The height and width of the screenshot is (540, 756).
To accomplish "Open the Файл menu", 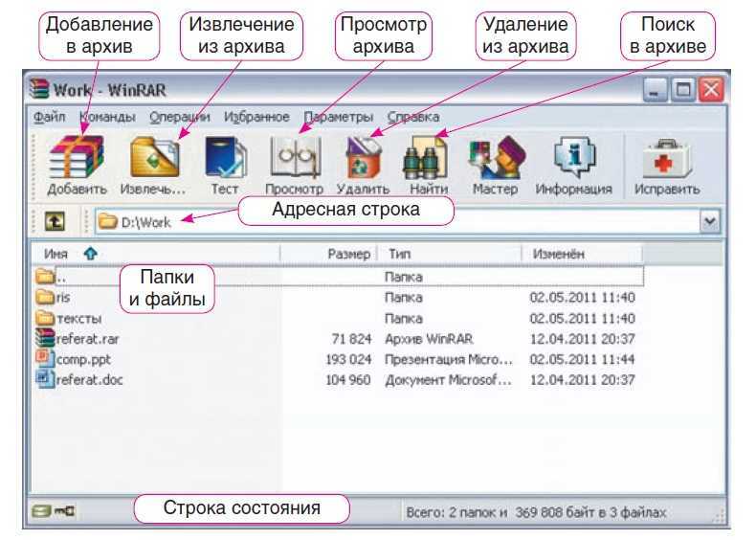I will click(x=49, y=117).
